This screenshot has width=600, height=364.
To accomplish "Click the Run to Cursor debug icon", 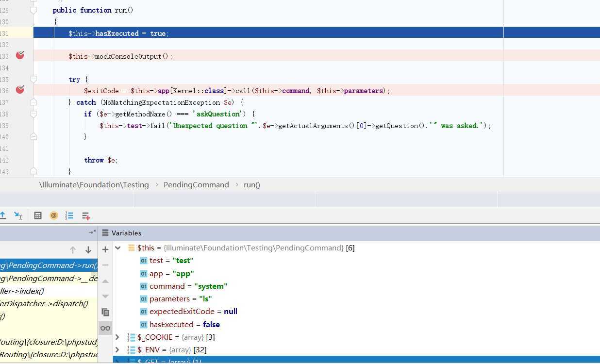I will (x=18, y=215).
